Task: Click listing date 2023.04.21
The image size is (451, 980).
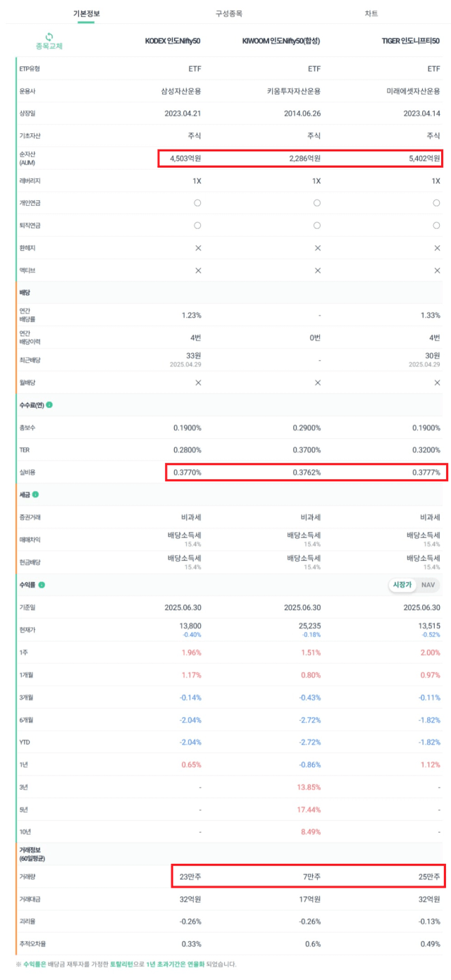Action: pyautogui.click(x=183, y=113)
